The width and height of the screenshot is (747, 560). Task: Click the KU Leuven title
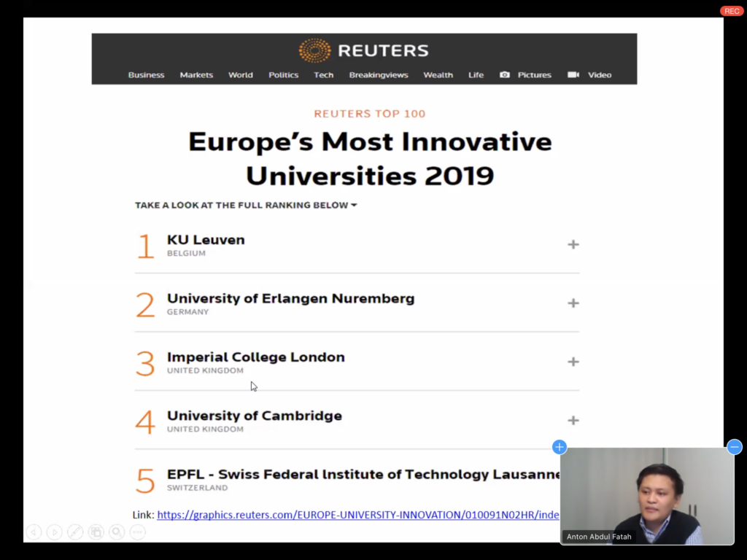pos(206,239)
